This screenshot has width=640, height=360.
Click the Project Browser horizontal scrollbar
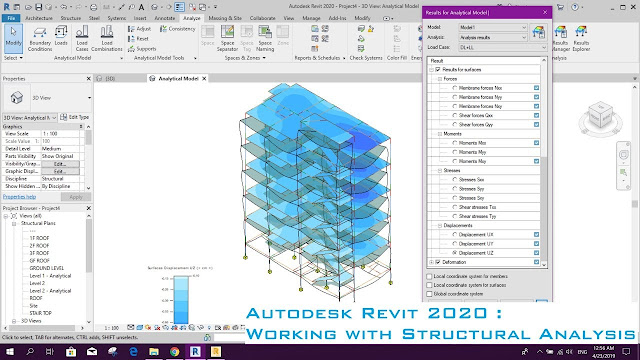[44, 328]
